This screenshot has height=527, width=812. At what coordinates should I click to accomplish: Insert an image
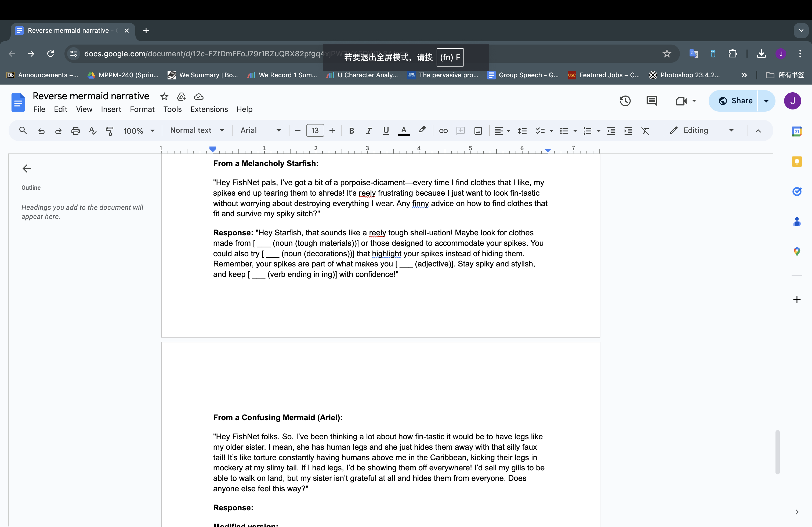point(478,131)
